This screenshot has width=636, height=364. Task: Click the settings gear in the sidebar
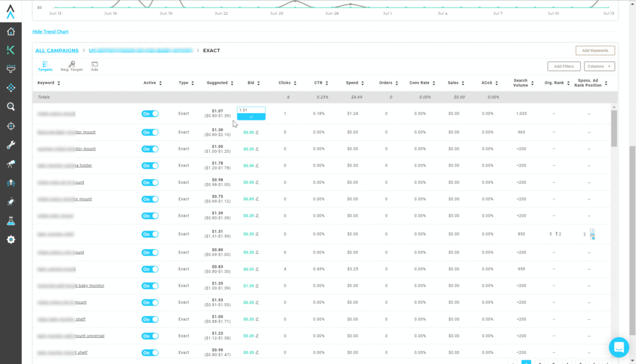tap(10, 239)
